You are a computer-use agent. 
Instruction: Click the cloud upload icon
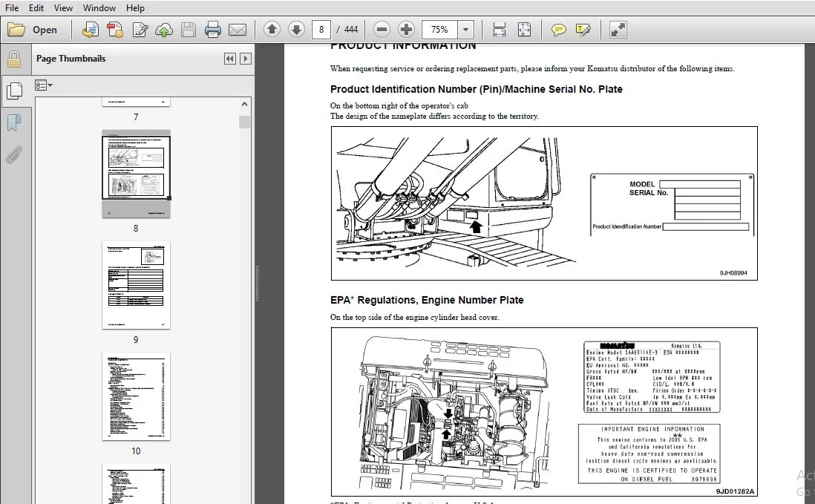coord(164,30)
